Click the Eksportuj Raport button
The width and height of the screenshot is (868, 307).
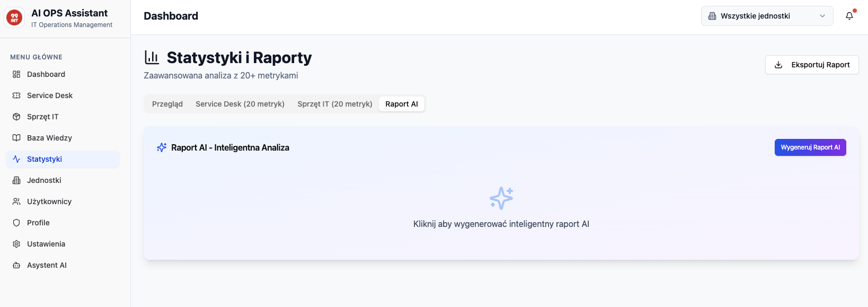[812, 65]
